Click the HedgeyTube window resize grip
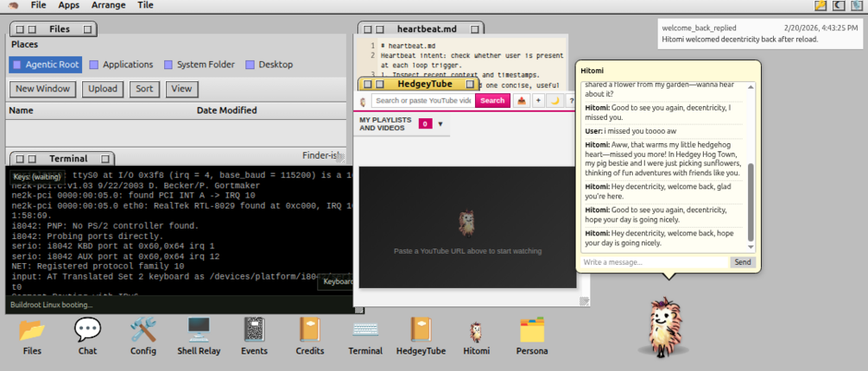The height and width of the screenshot is (371, 868). pyautogui.click(x=584, y=301)
